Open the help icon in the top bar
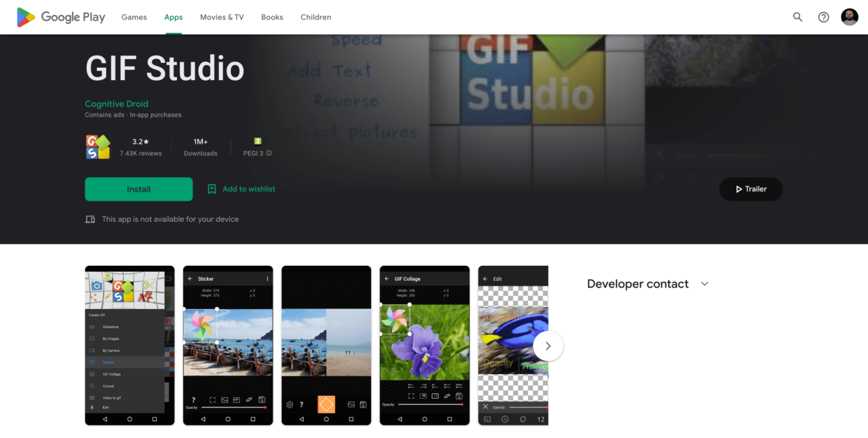868x438 pixels. coord(823,17)
